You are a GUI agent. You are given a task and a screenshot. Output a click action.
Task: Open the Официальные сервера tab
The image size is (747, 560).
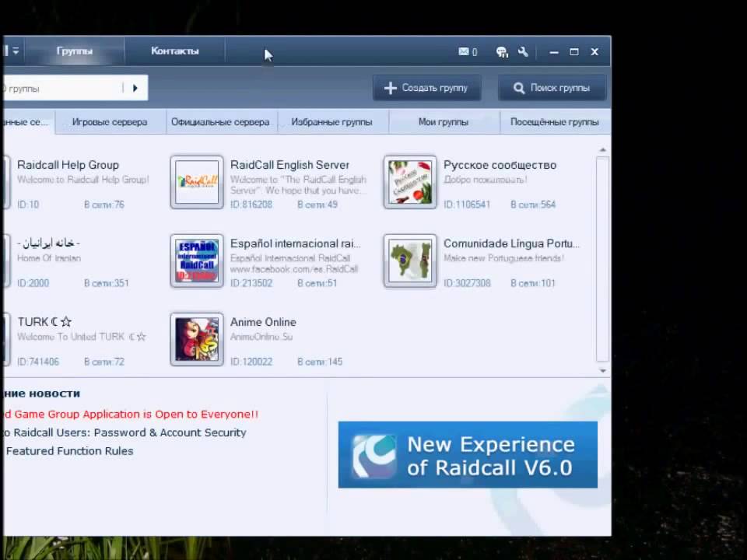[220, 122]
